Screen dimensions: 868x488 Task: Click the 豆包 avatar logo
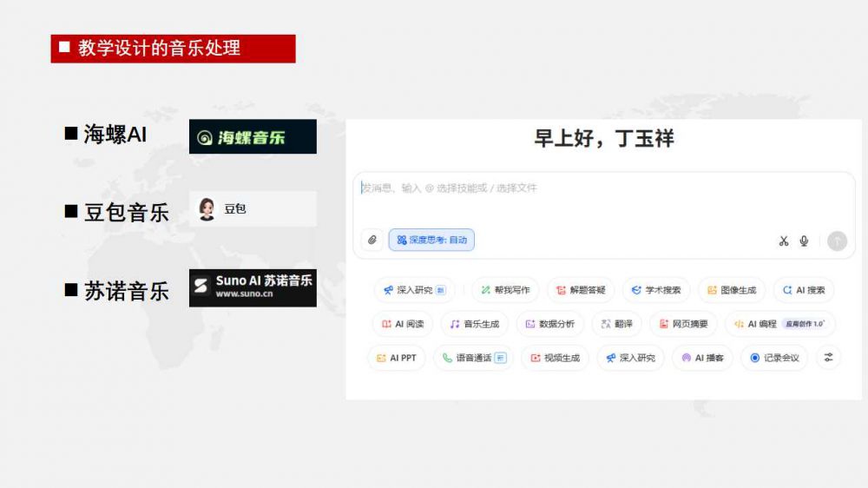pos(207,209)
